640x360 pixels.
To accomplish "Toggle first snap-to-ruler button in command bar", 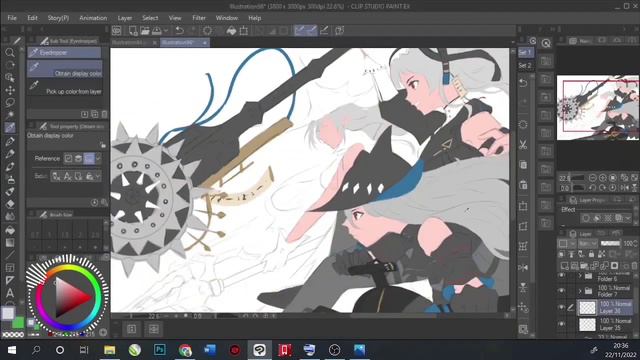I will pyautogui.click(x=300, y=31).
